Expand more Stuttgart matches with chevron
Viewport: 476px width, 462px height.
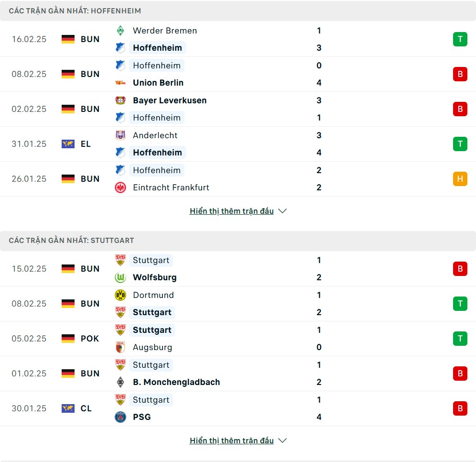(x=282, y=440)
